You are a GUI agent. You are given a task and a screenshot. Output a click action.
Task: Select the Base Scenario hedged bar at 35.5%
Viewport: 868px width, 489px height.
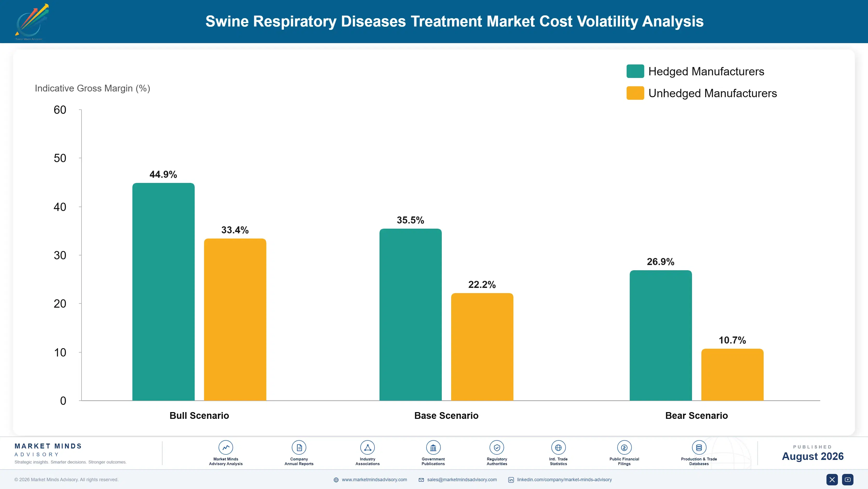tap(410, 314)
